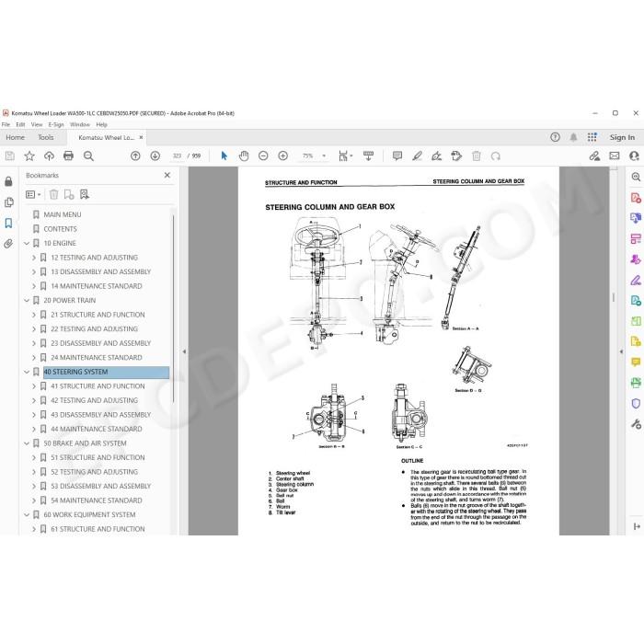Add a sticky note comment
Image resolution: width=644 pixels, height=644 pixels.
coord(397,156)
